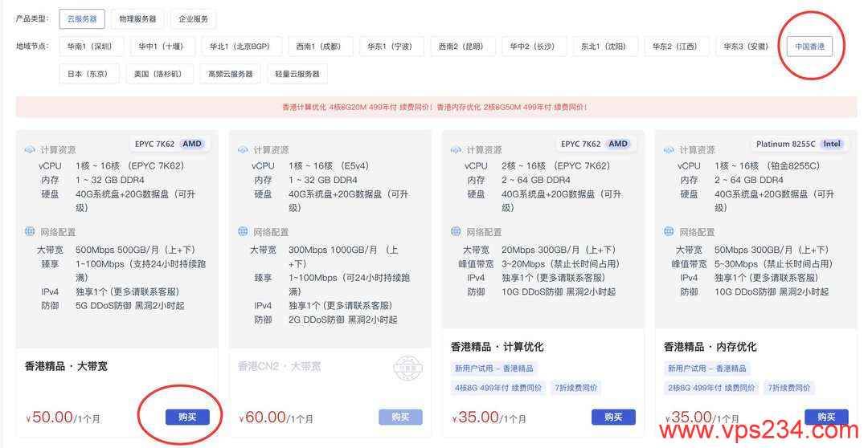
Task: Click the 500Mbps 500GB/月 bandwidth text
Action: [136, 250]
